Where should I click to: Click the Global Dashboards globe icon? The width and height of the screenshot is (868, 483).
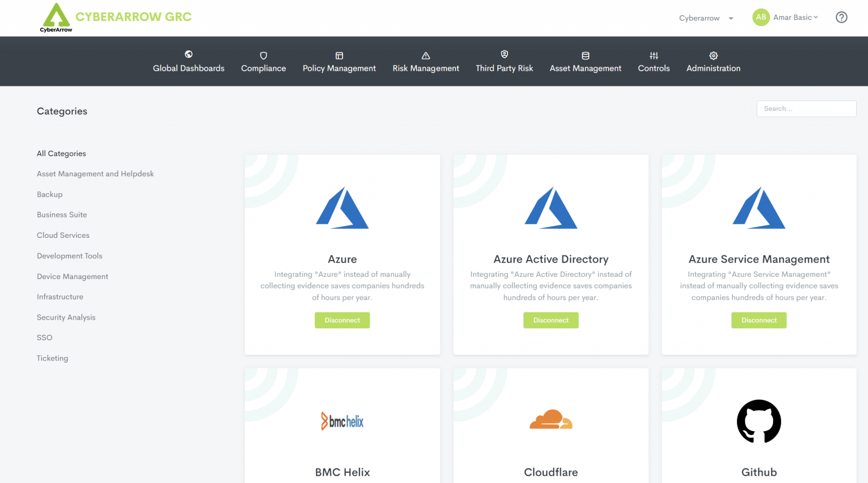[x=188, y=55]
